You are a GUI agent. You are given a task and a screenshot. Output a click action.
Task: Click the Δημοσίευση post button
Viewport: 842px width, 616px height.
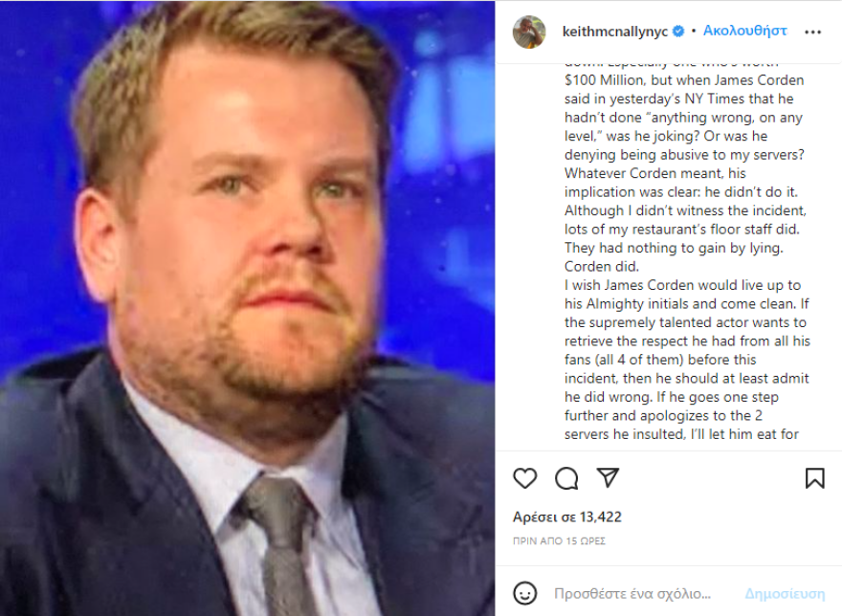785,593
